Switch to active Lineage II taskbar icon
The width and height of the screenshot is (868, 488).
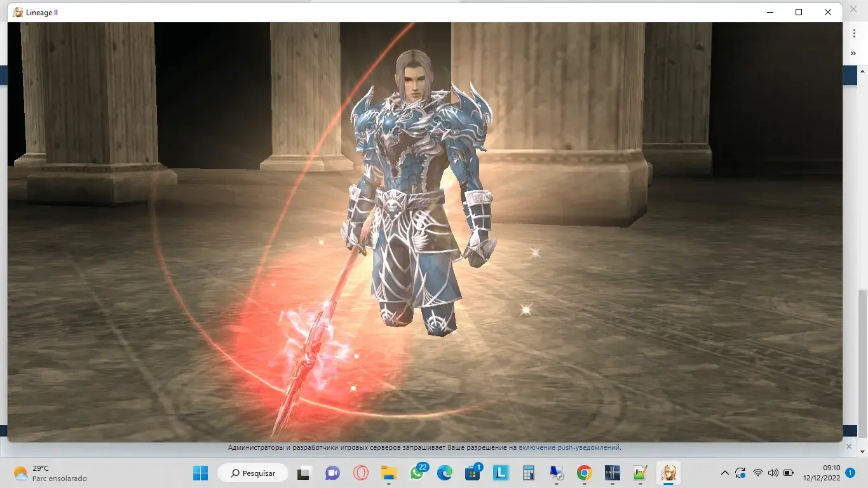pos(668,473)
